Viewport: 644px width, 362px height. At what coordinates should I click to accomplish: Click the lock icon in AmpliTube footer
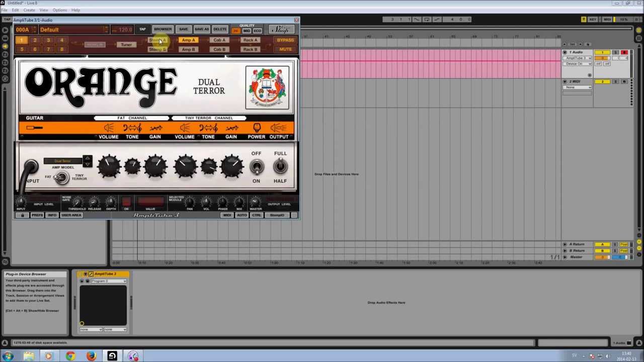[x=22, y=215]
